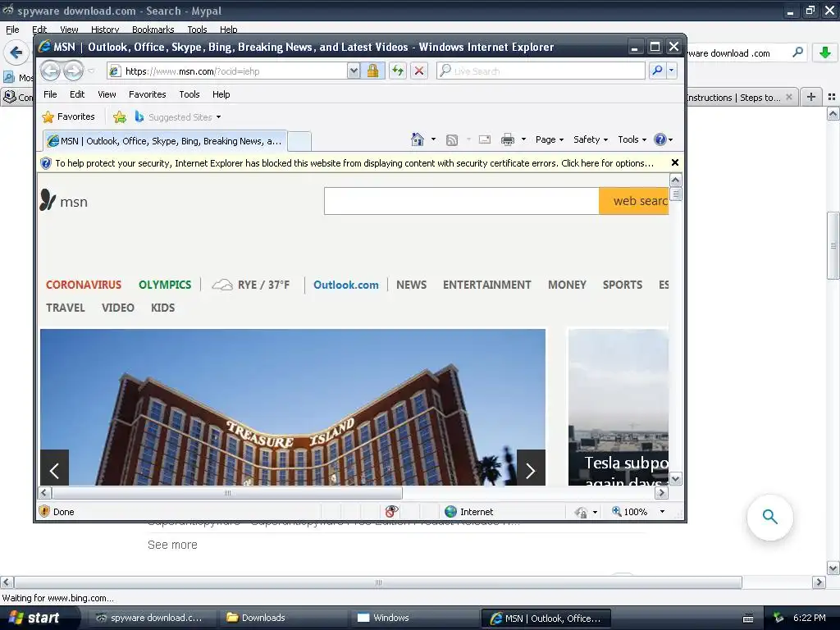Open the IE Edit menu
The width and height of the screenshot is (840, 630).
tap(77, 94)
